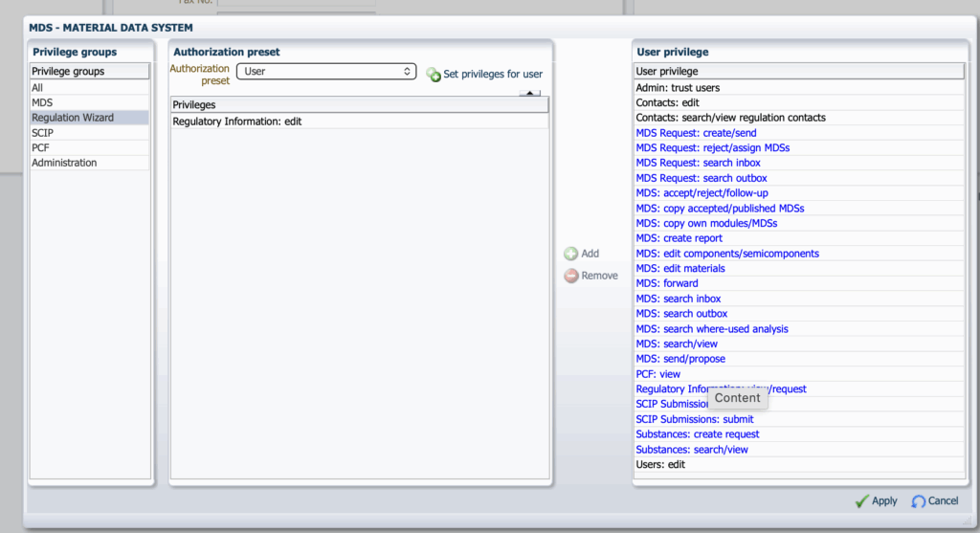Select Admin: trust users row
Screen dimensions: 980x533
(x=799, y=87)
